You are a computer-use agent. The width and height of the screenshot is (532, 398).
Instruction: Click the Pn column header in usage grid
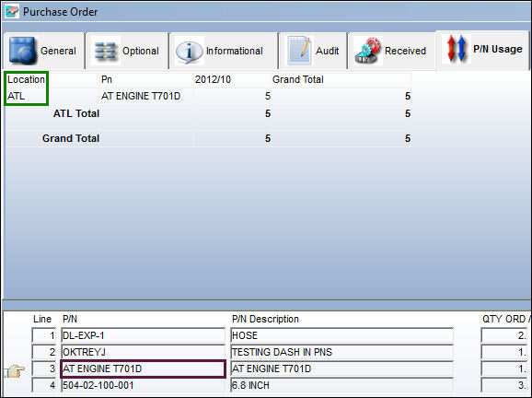[x=107, y=79]
